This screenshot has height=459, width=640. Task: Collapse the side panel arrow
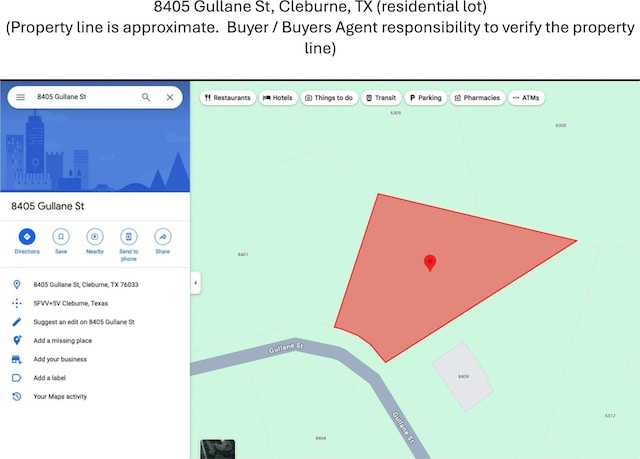(x=196, y=282)
